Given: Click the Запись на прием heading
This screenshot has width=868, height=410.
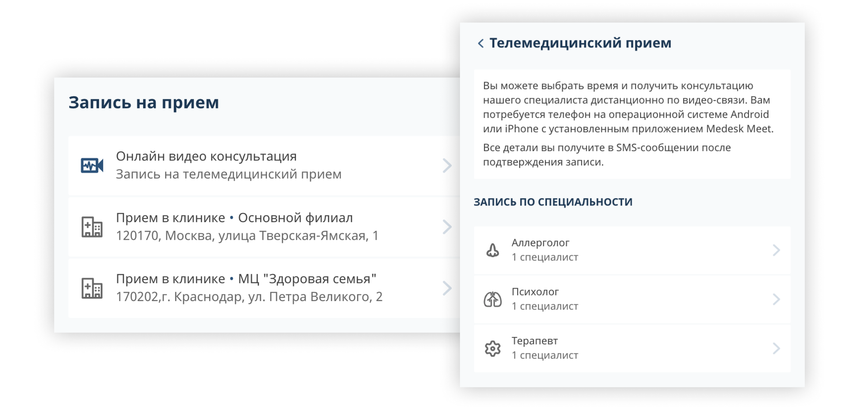Looking at the screenshot, I should (144, 102).
